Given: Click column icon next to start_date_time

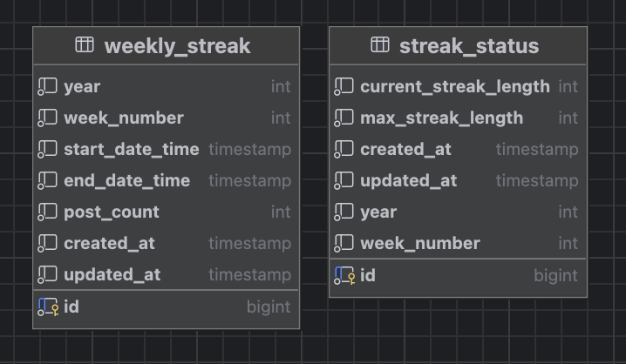Looking at the screenshot, I should click(x=47, y=150).
